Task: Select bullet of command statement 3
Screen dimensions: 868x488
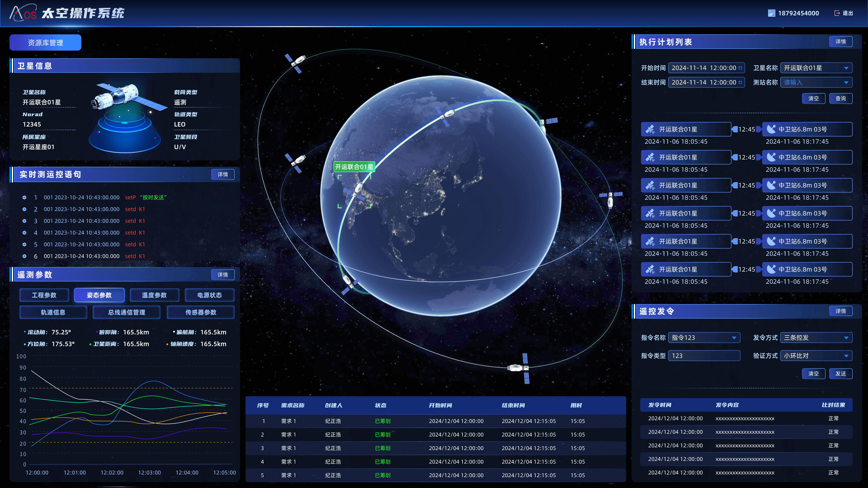Action: [24, 221]
